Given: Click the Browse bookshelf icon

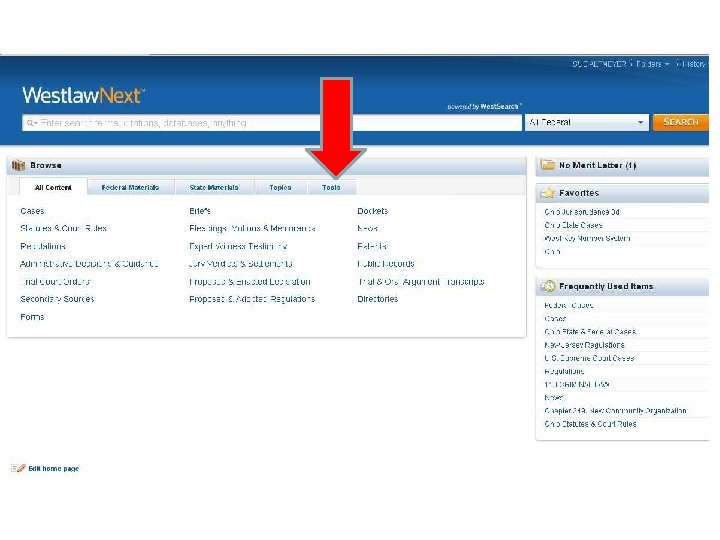Looking at the screenshot, I should pyautogui.click(x=18, y=165).
